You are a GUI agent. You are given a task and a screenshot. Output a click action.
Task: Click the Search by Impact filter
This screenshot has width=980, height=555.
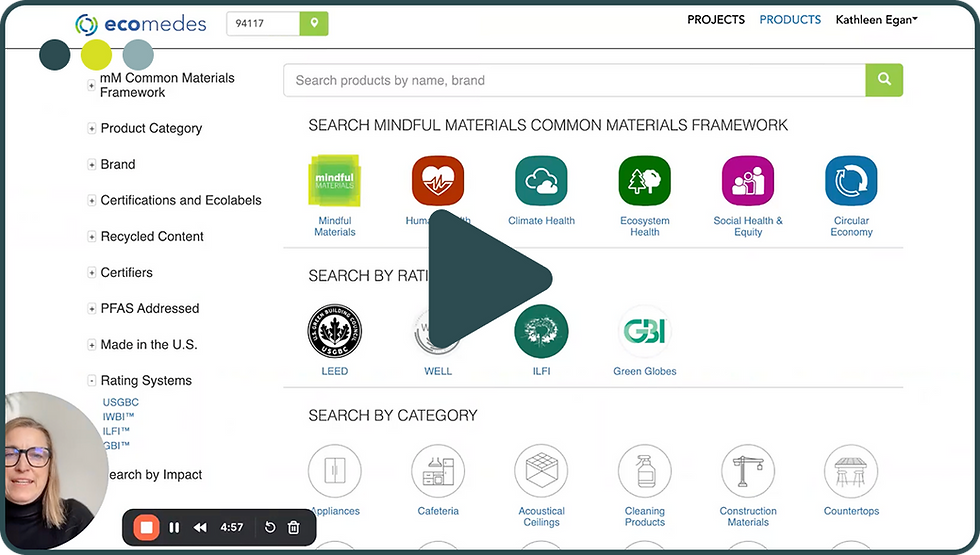[x=155, y=475]
